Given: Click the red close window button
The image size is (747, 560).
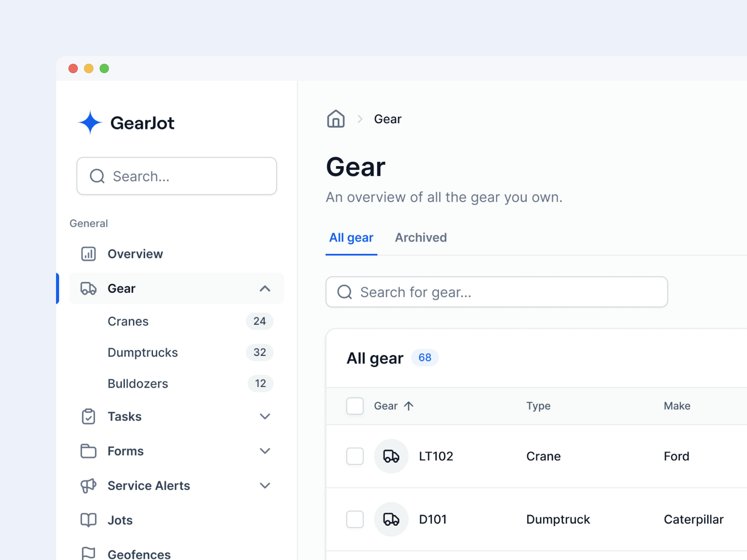Looking at the screenshot, I should (x=73, y=68).
